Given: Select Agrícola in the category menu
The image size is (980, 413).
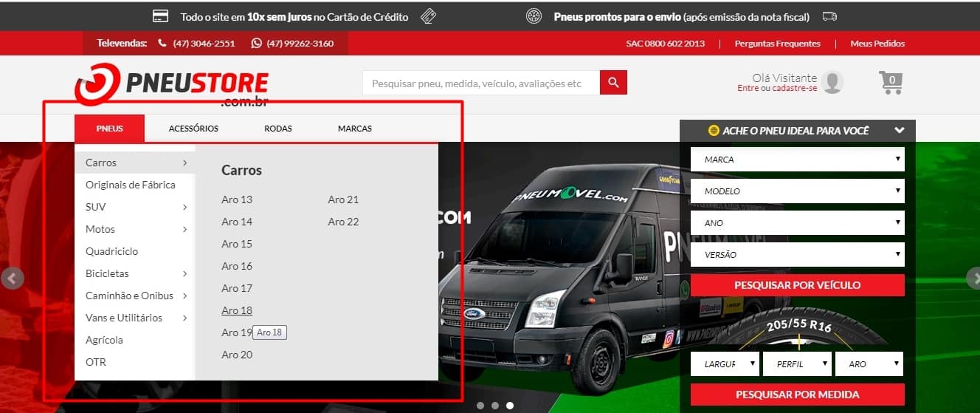Looking at the screenshot, I should coord(104,340).
